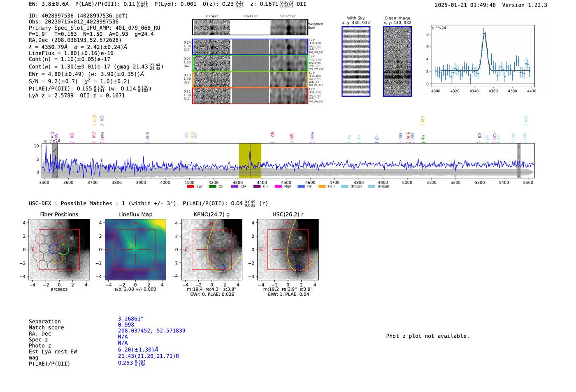
Task: Click the match score value 0.998
Action: [126, 325]
